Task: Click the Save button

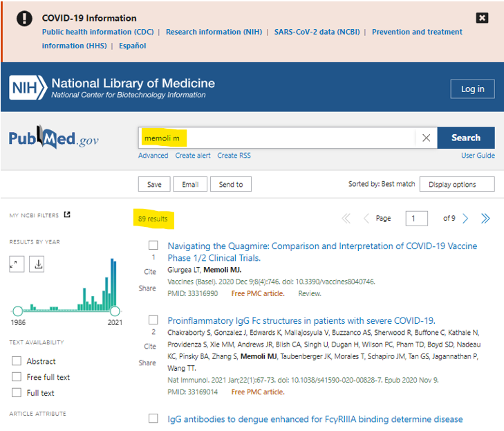Action: (x=154, y=184)
